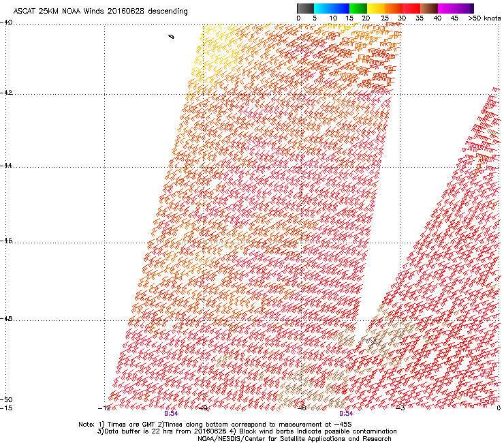Click the '-44' latitude axis label
The height and width of the screenshot is (443, 504).
[x=6, y=166]
